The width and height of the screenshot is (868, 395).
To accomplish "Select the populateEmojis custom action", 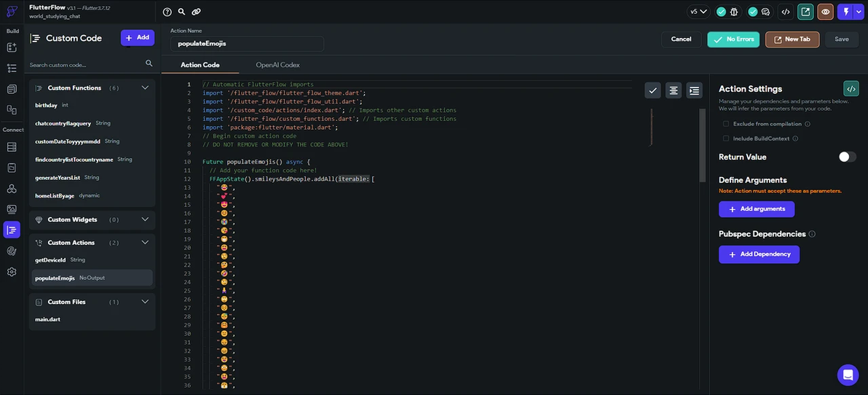I will [x=92, y=278].
